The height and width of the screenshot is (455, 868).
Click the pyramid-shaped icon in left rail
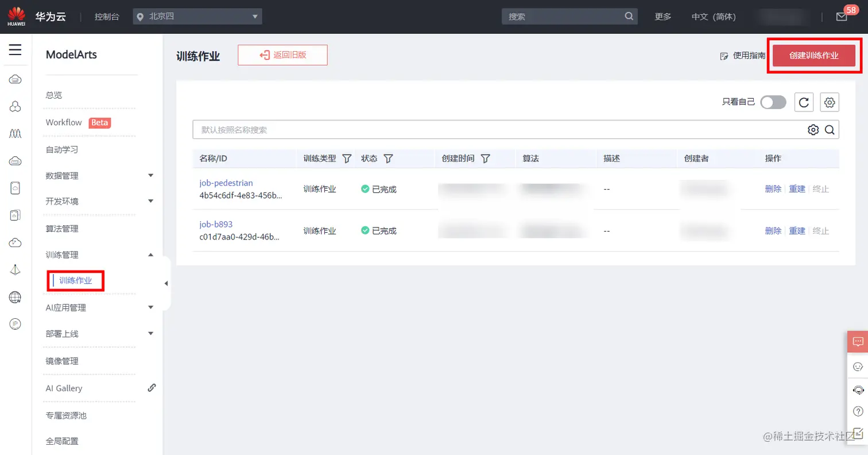tap(15, 269)
